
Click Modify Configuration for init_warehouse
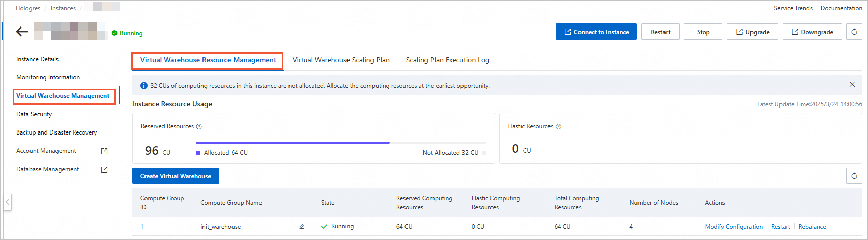(x=734, y=227)
